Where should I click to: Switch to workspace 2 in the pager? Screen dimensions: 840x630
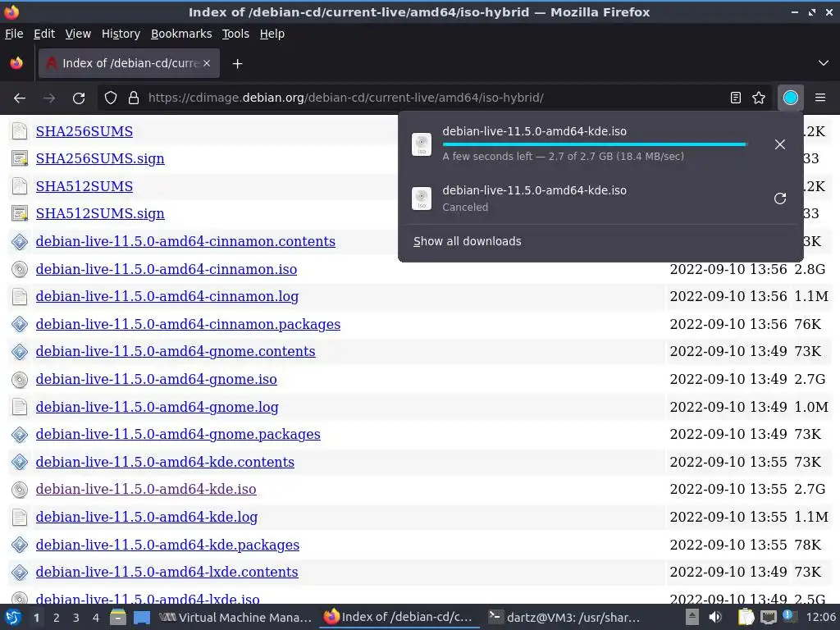click(x=57, y=618)
